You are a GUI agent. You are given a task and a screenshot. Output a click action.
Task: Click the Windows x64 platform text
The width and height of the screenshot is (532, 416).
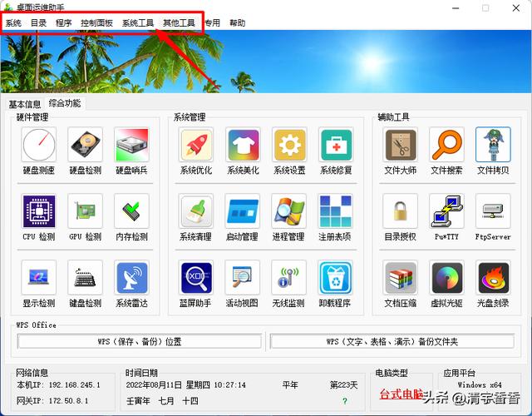point(480,384)
